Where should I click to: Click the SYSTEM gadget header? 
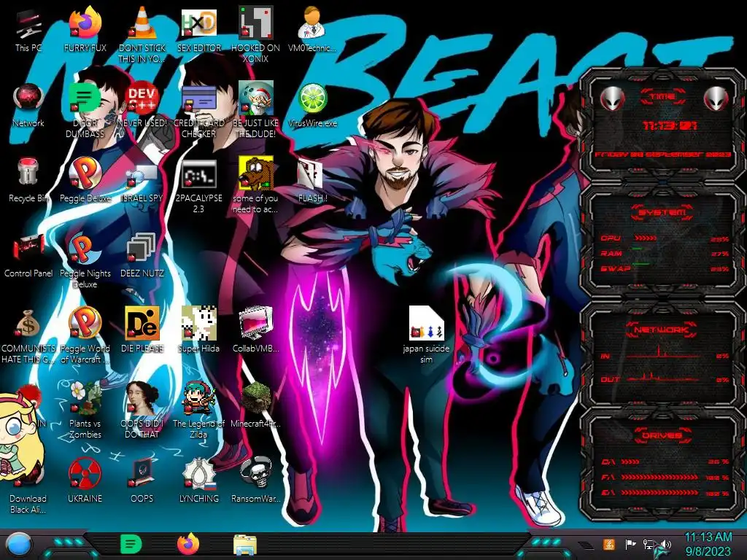[x=662, y=212]
